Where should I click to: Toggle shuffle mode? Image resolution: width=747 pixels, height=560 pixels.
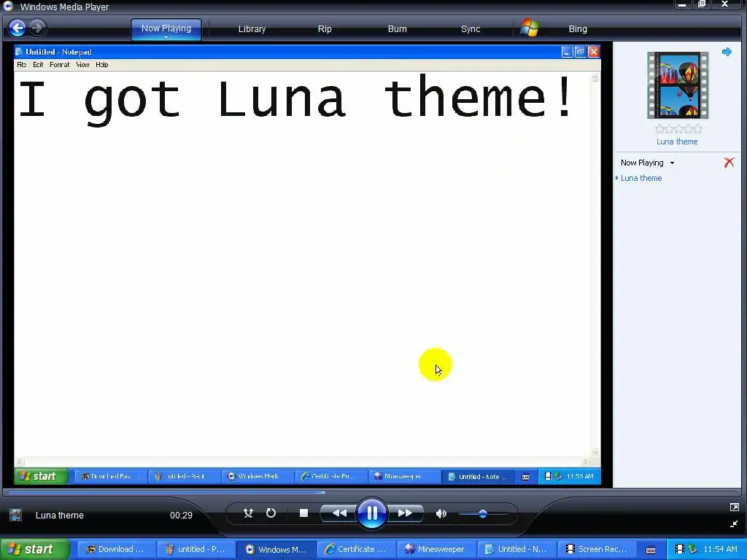point(248,513)
